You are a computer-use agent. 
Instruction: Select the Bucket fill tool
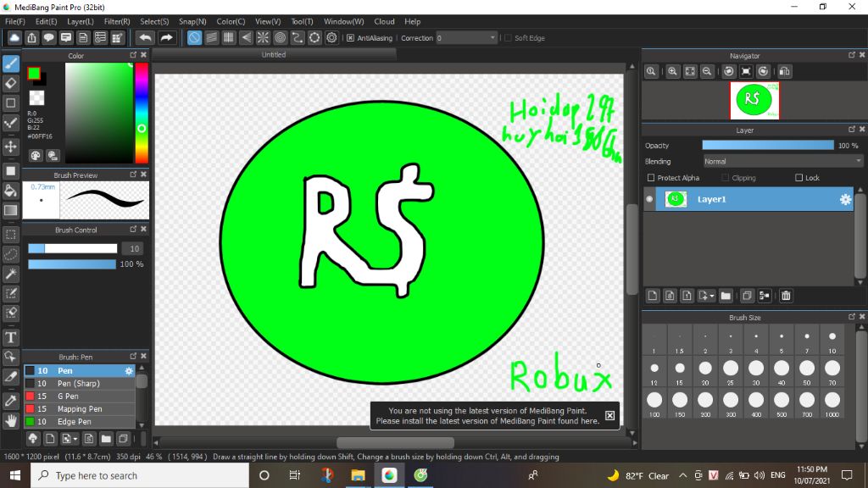coord(10,191)
